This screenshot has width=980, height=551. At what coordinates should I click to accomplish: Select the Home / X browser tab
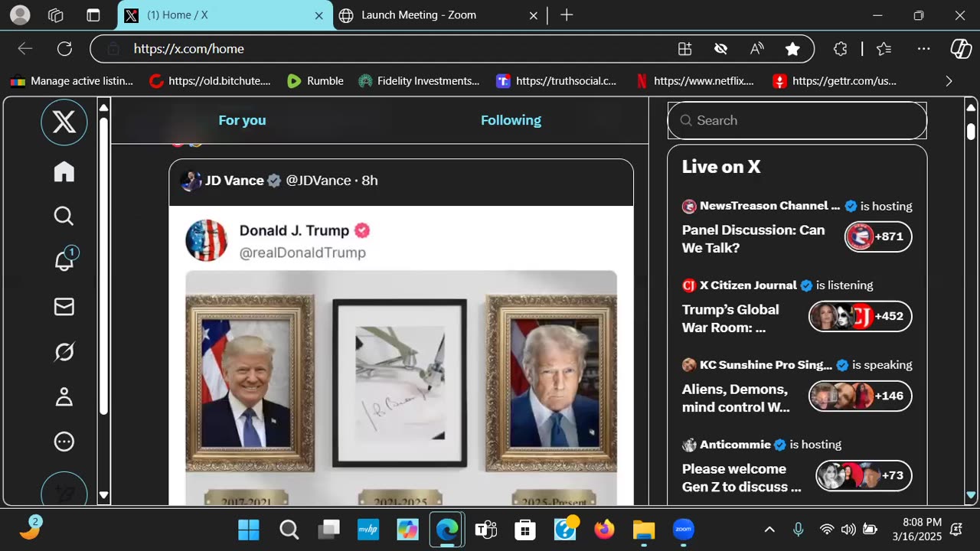pyautogui.click(x=226, y=15)
